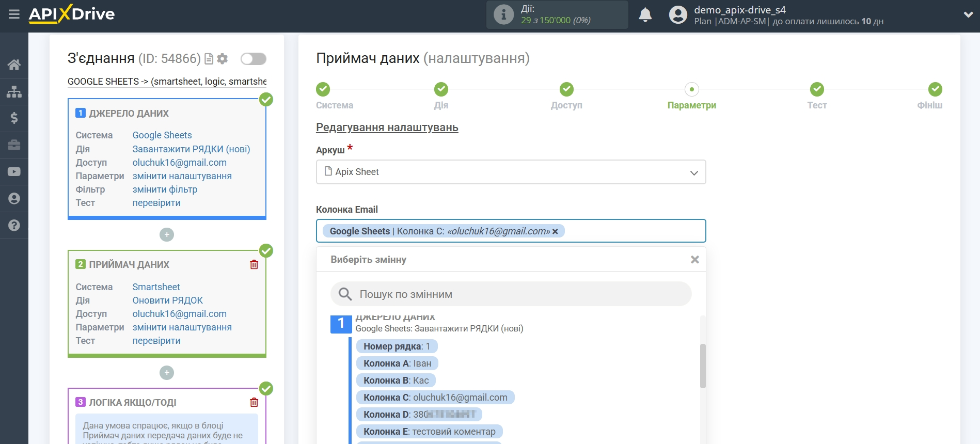Click source перевірити test link
Viewport: 980px width, 444px height.
(x=156, y=203)
